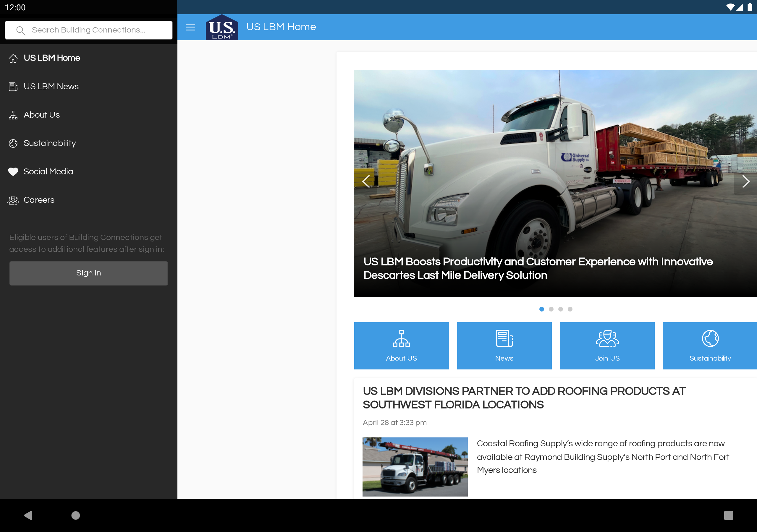Open the About US org-chart tile

point(401,346)
